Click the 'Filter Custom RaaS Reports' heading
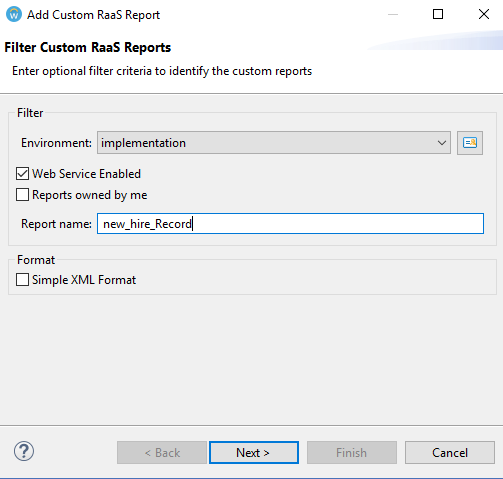503x479 pixels. point(88,47)
